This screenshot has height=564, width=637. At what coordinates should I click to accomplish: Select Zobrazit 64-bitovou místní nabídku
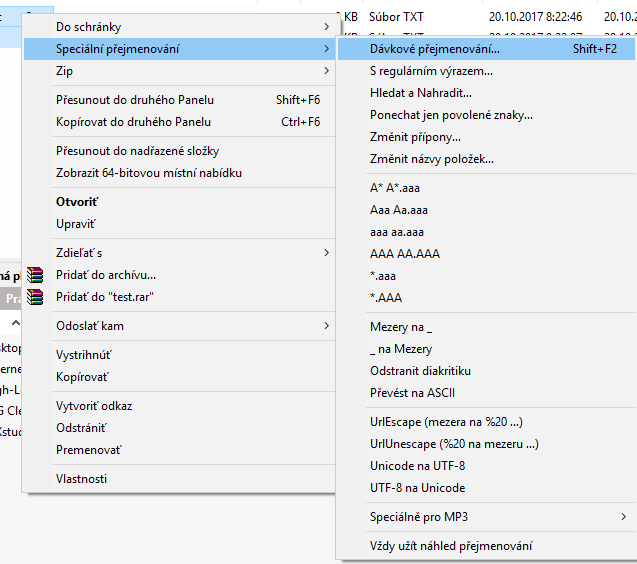(149, 173)
